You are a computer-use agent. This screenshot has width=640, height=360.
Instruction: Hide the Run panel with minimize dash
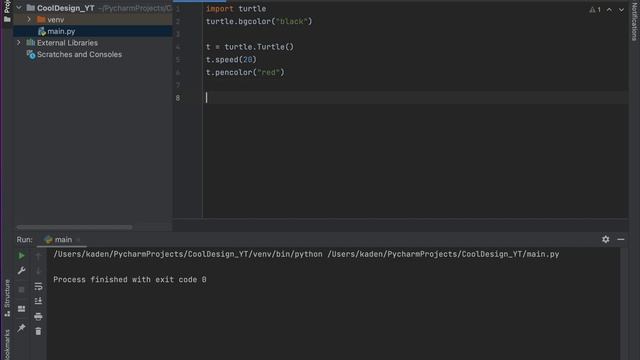(621, 240)
